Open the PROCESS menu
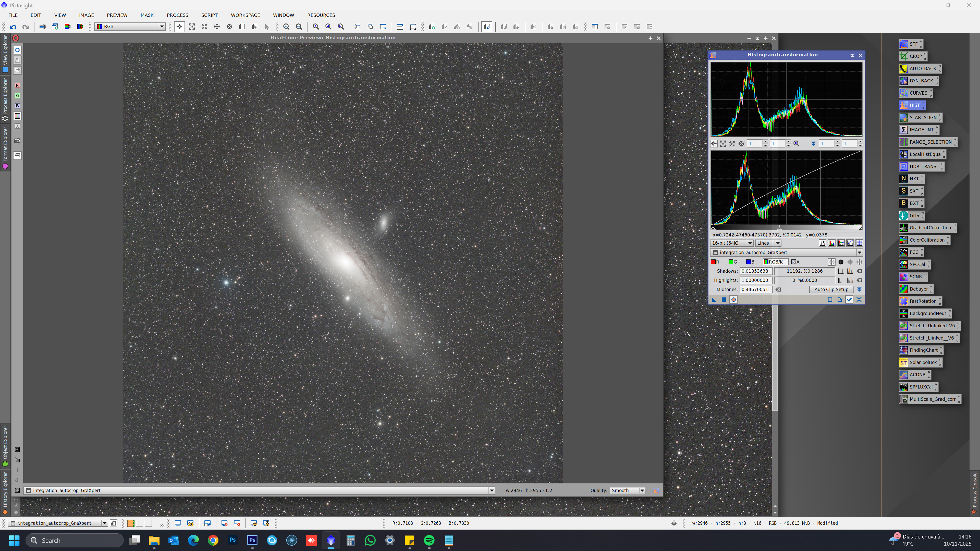Screen dimensions: 980x551 tap(177, 15)
